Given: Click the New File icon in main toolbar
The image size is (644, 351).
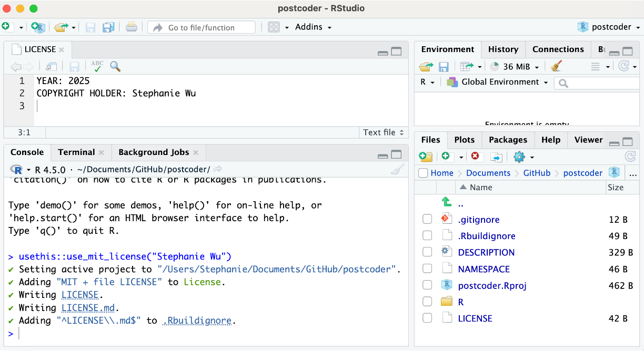Looking at the screenshot, I should (6, 27).
